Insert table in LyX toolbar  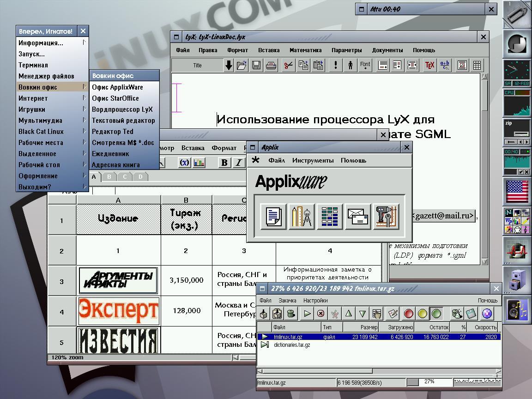pyautogui.click(x=477, y=65)
